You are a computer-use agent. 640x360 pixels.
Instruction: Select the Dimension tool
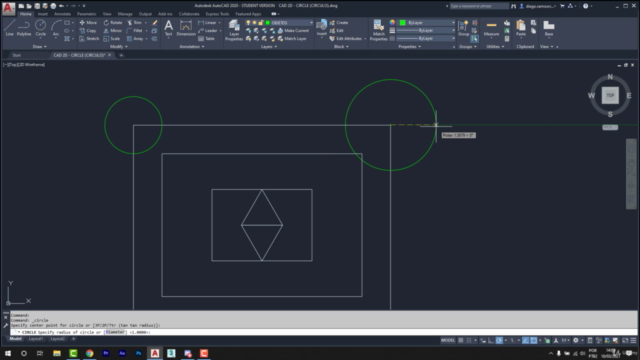point(186,28)
